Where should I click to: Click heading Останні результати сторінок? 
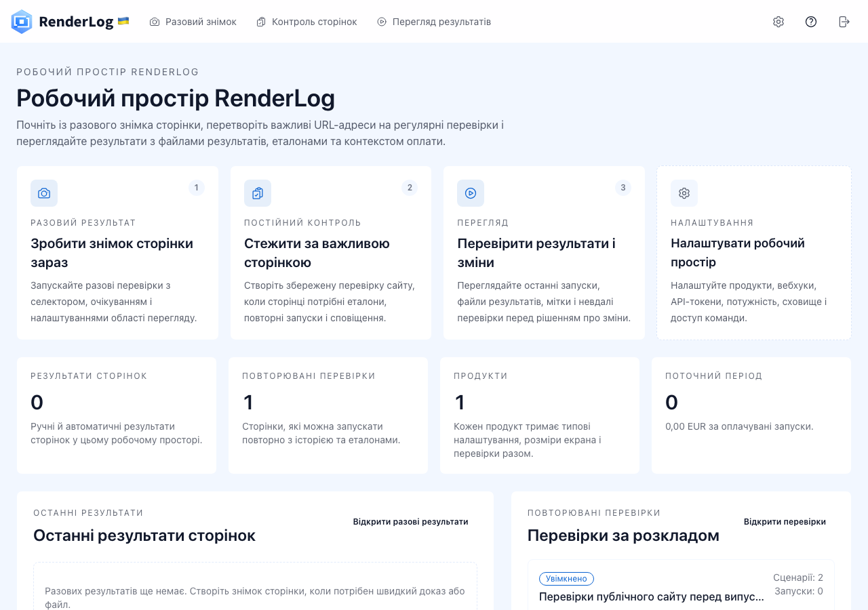(x=144, y=535)
